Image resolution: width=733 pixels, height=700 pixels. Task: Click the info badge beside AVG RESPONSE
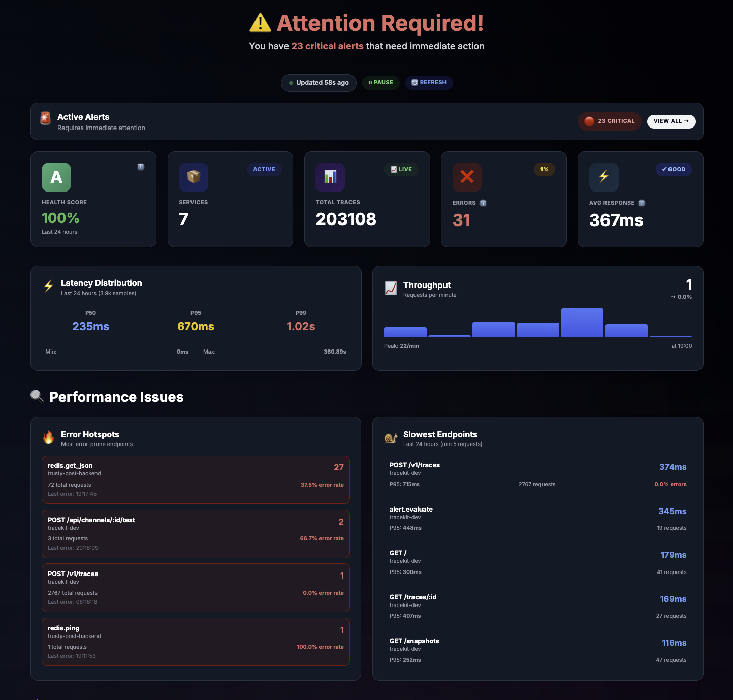(x=641, y=203)
